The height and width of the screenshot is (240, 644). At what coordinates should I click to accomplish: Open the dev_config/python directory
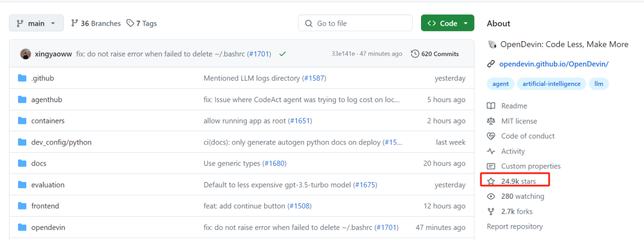click(x=61, y=142)
